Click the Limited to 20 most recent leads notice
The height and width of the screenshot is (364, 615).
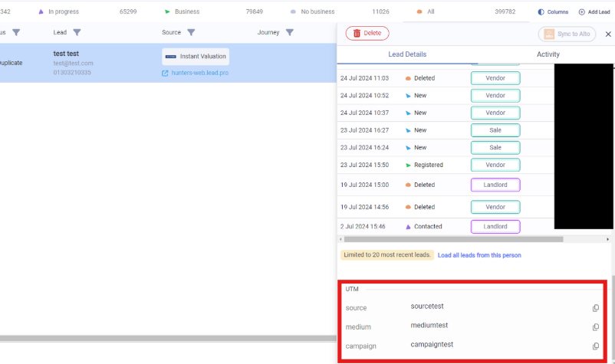pyautogui.click(x=387, y=255)
